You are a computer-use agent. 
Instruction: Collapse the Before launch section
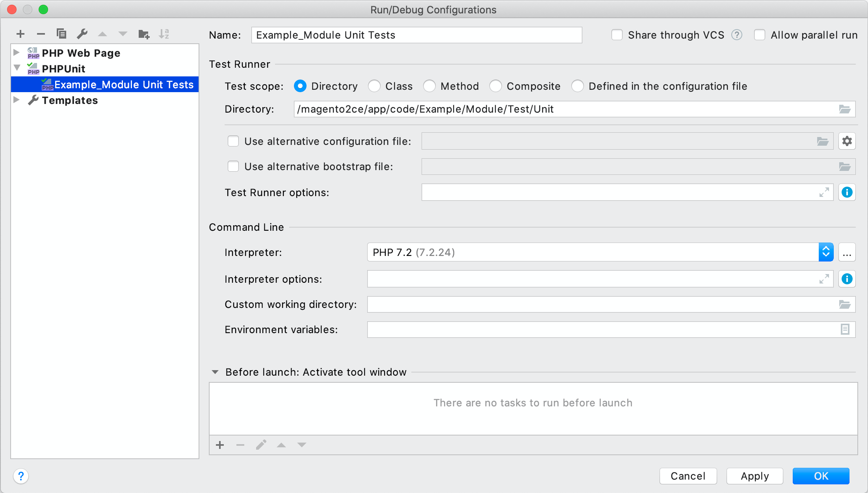point(215,372)
